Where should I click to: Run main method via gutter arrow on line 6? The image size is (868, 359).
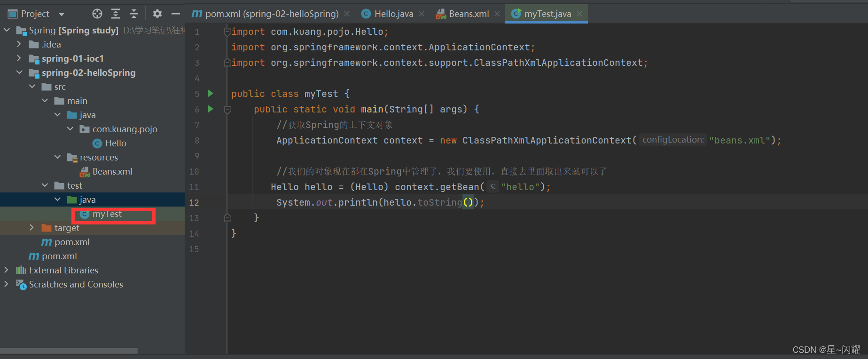(x=211, y=109)
